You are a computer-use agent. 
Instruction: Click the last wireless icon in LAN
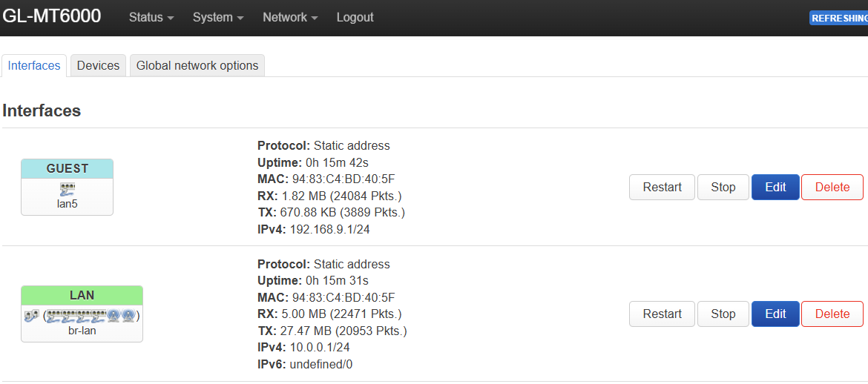pyautogui.click(x=128, y=315)
